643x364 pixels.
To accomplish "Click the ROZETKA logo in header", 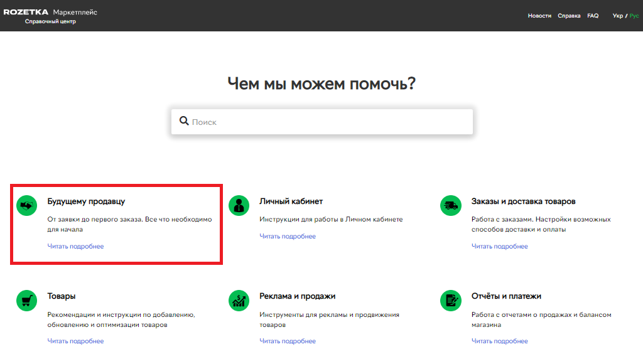I will pyautogui.click(x=26, y=12).
